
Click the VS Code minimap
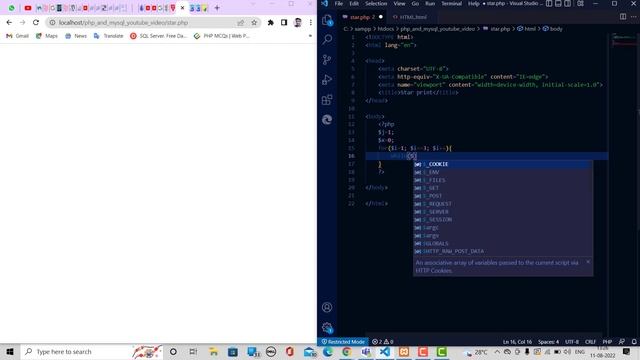(x=624, y=39)
